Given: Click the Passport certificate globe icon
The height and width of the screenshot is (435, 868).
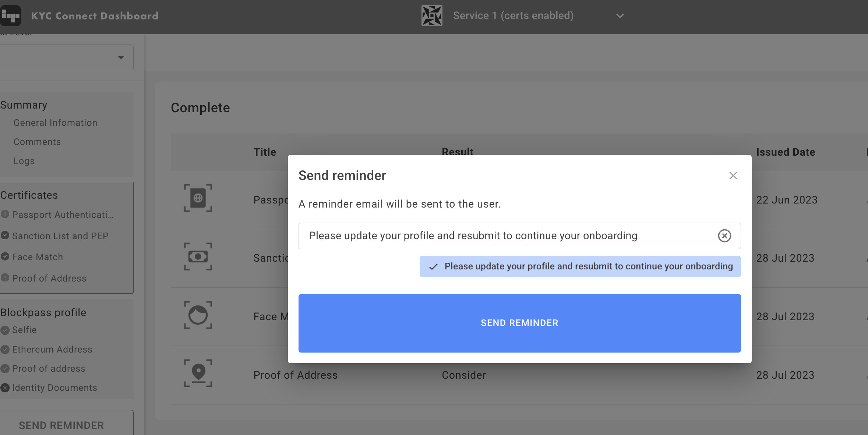Looking at the screenshot, I should (x=198, y=198).
